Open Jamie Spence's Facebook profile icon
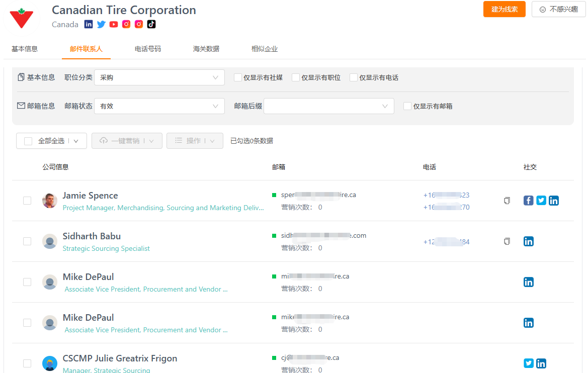 tap(528, 201)
